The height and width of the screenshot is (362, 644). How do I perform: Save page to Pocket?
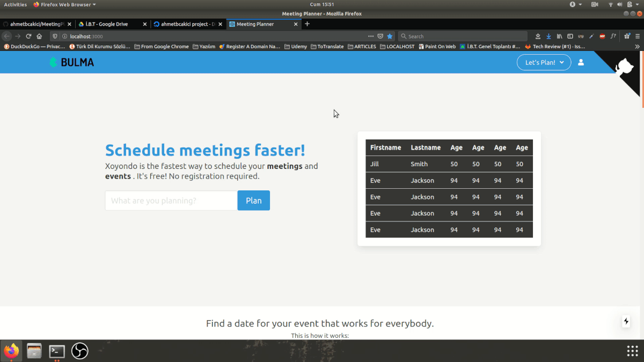380,36
